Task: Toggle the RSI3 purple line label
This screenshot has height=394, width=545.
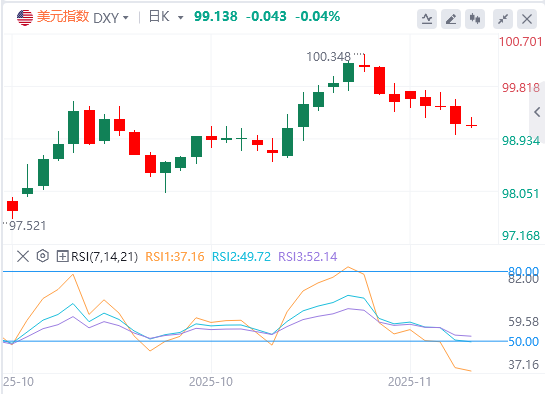Action: tap(308, 257)
